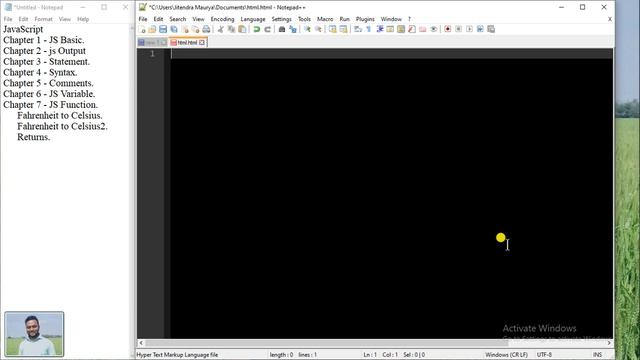Open the Plugins menu

pos(365,19)
